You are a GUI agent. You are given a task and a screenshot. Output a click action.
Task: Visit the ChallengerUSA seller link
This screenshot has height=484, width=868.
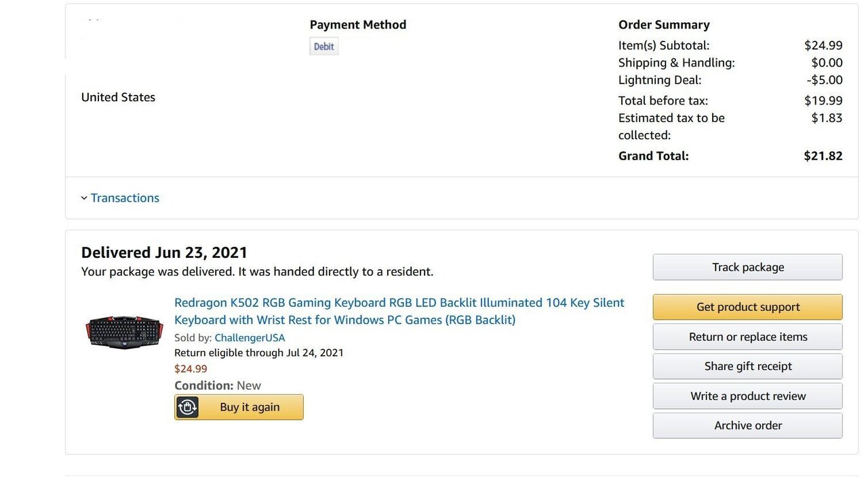click(250, 337)
